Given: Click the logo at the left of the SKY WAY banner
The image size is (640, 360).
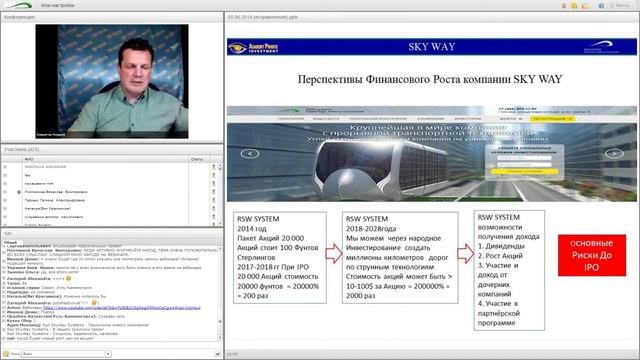Looking at the screenshot, I should 253,48.
